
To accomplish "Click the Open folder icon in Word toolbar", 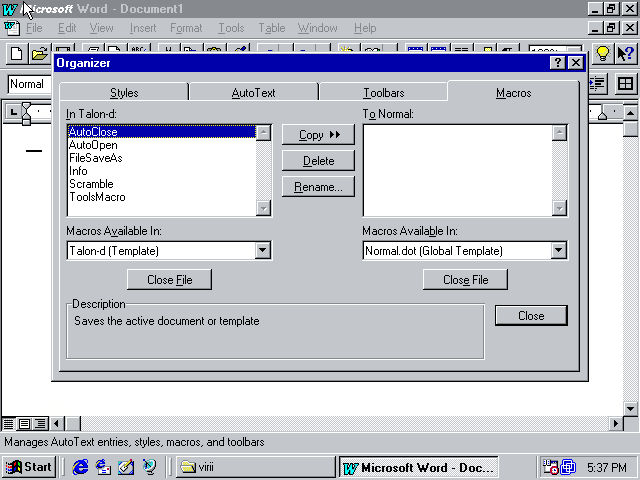I will tap(39, 53).
